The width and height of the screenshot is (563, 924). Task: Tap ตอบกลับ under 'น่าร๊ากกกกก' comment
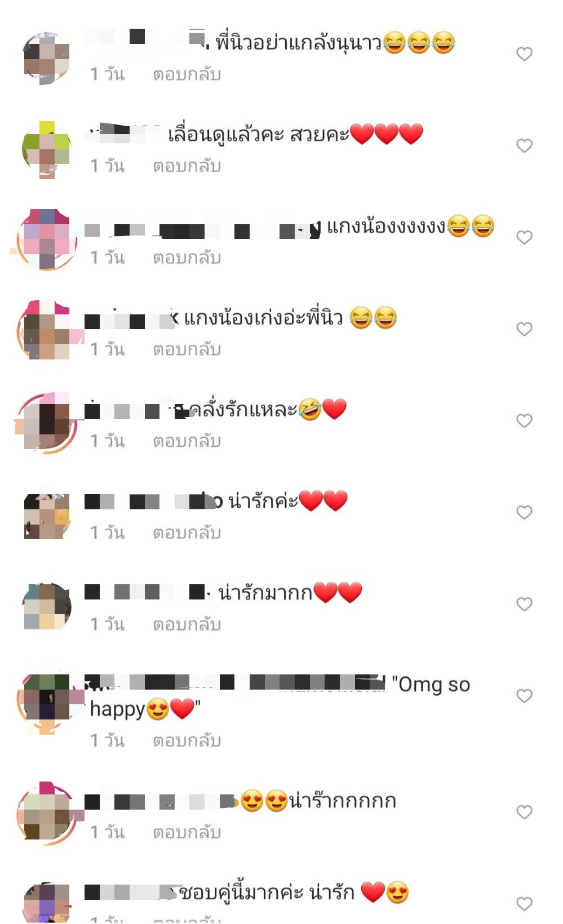click(187, 833)
